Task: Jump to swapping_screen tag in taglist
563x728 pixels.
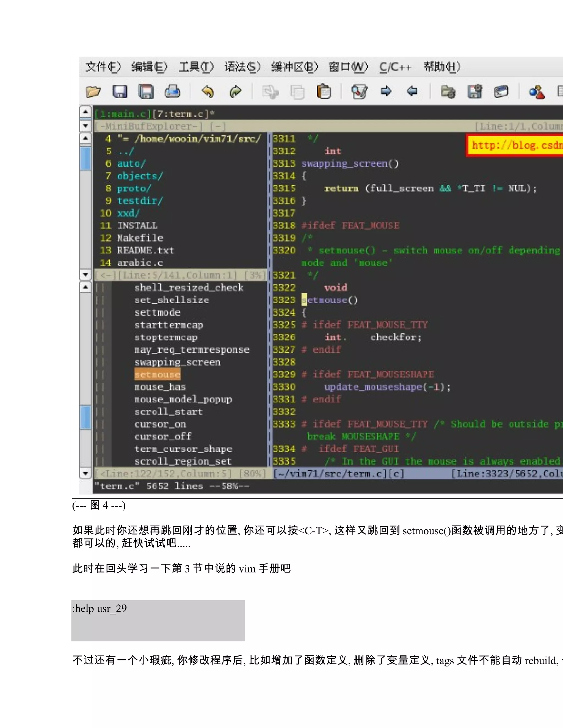Action: point(177,362)
